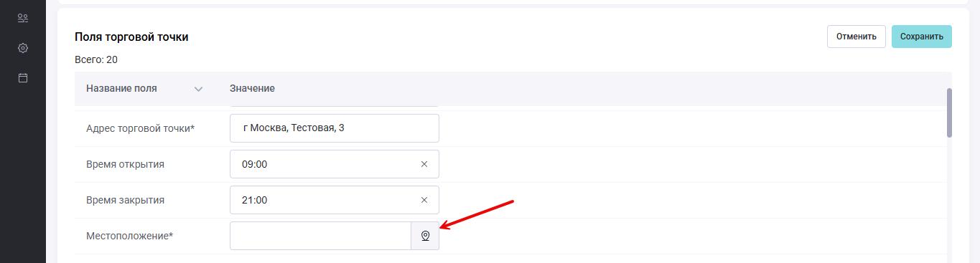
Task: Click the empty Местоположение input field
Action: click(x=320, y=236)
